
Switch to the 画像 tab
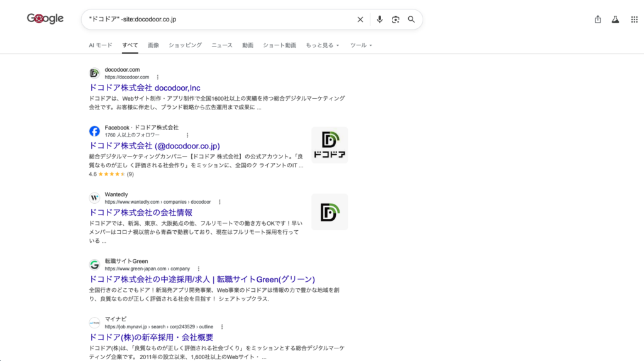(153, 45)
